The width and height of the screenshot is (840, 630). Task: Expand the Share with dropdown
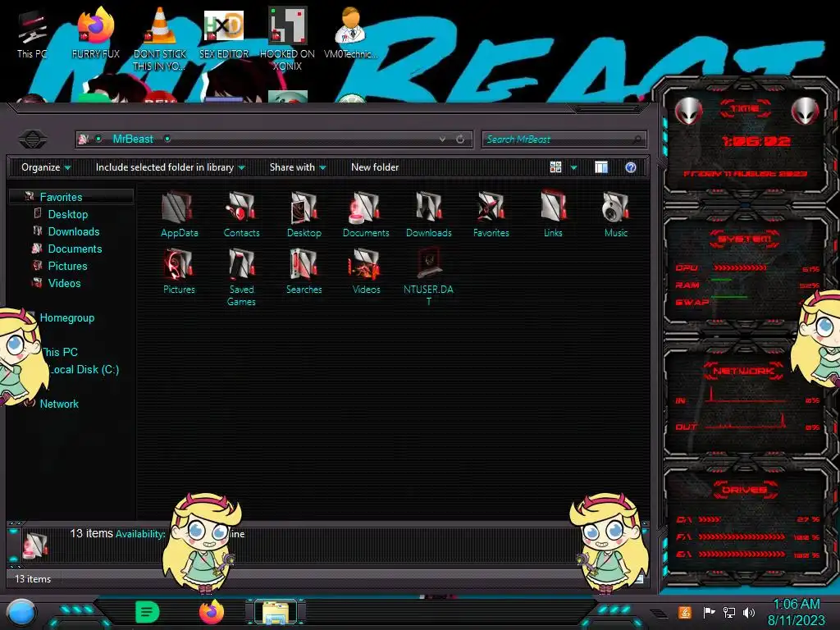[298, 167]
